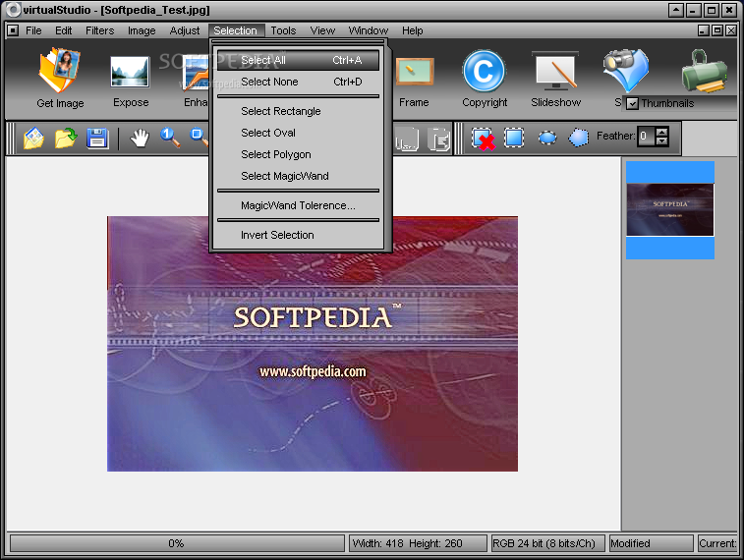Image resolution: width=744 pixels, height=560 pixels.
Task: Select the hand pan tool
Action: coord(140,139)
